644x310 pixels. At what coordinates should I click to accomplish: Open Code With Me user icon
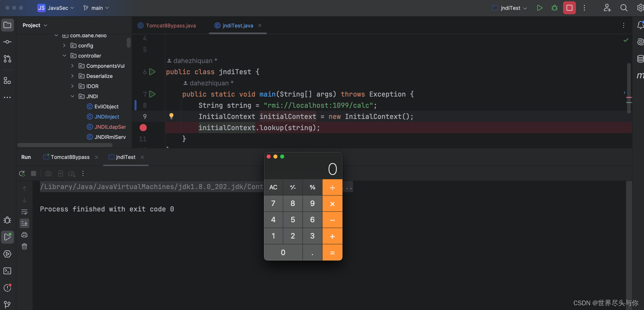(x=607, y=8)
